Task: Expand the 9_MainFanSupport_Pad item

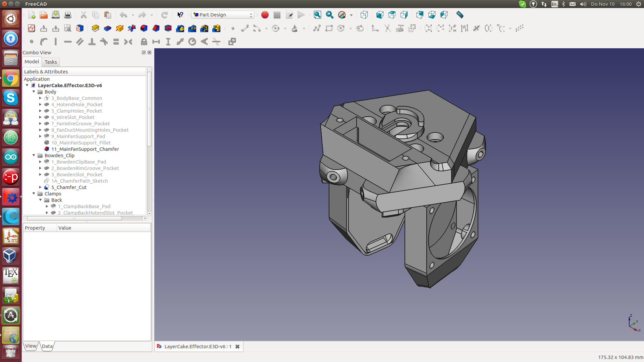Action: click(x=40, y=136)
